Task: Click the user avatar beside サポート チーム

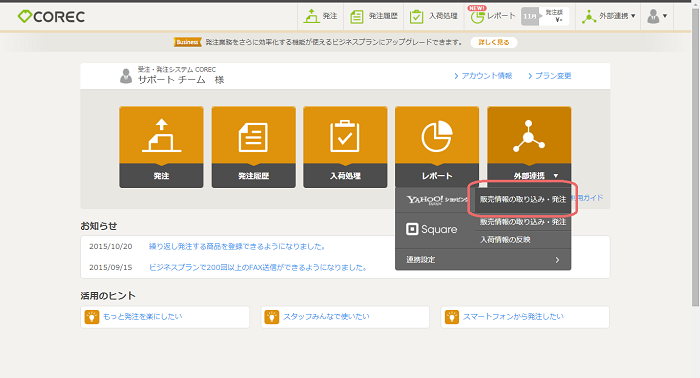Action: 126,76
